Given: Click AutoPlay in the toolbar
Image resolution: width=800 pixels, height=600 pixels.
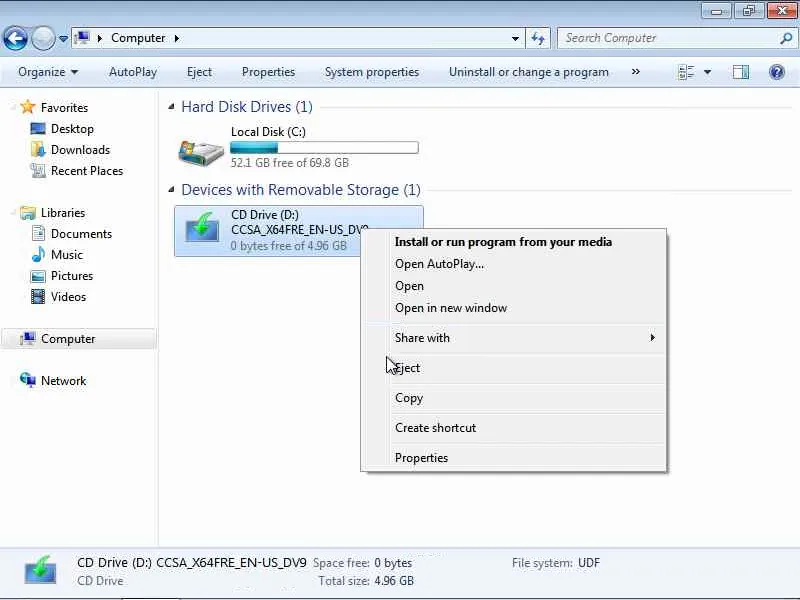Looking at the screenshot, I should click(x=133, y=72).
